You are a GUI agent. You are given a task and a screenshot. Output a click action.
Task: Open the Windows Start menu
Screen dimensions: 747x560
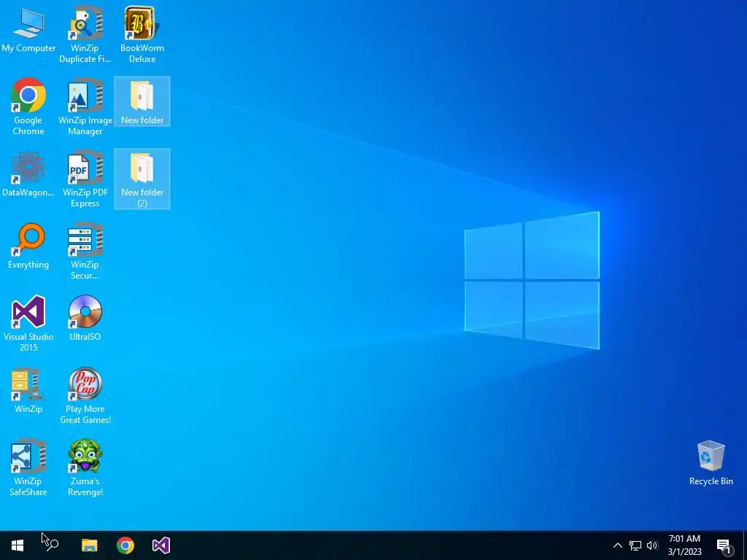18,545
